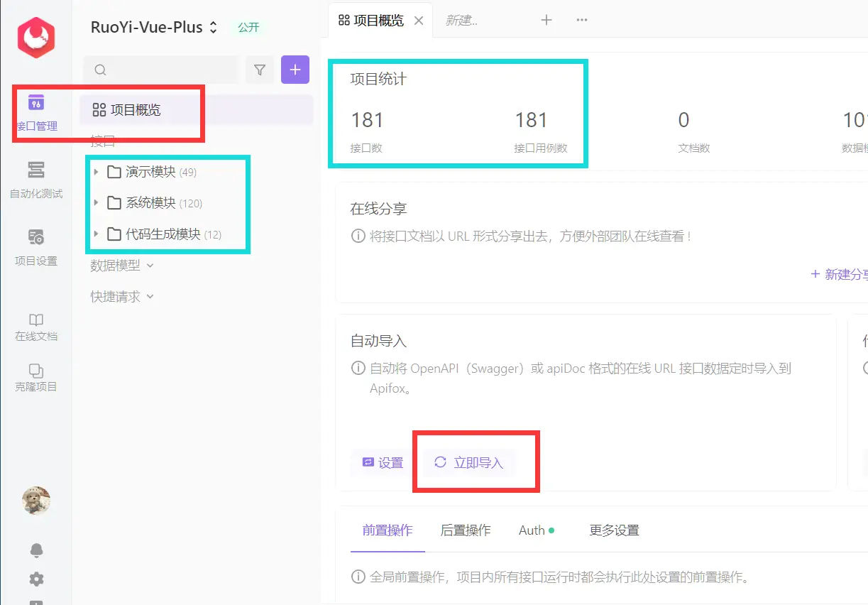Image resolution: width=868 pixels, height=605 pixels.
Task: Expand the 演示模块 folder arrow
Action: point(96,172)
